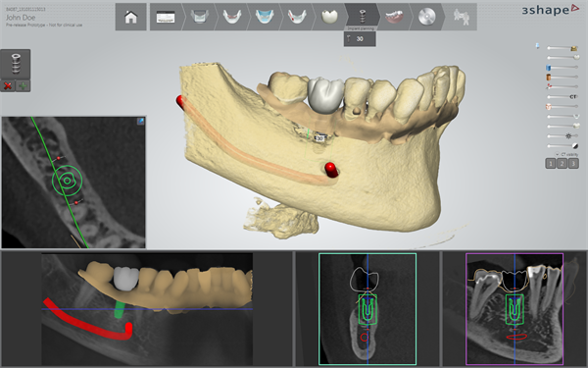The height and width of the screenshot is (368, 588).
Task: Select the red nerve start point at ramus
Action: tap(180, 102)
